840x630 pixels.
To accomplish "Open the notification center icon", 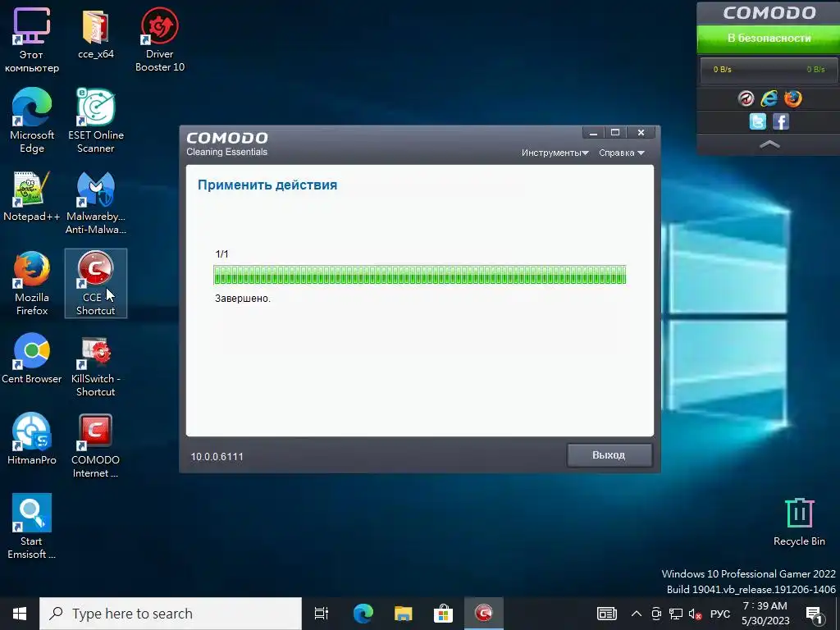I will click(815, 614).
